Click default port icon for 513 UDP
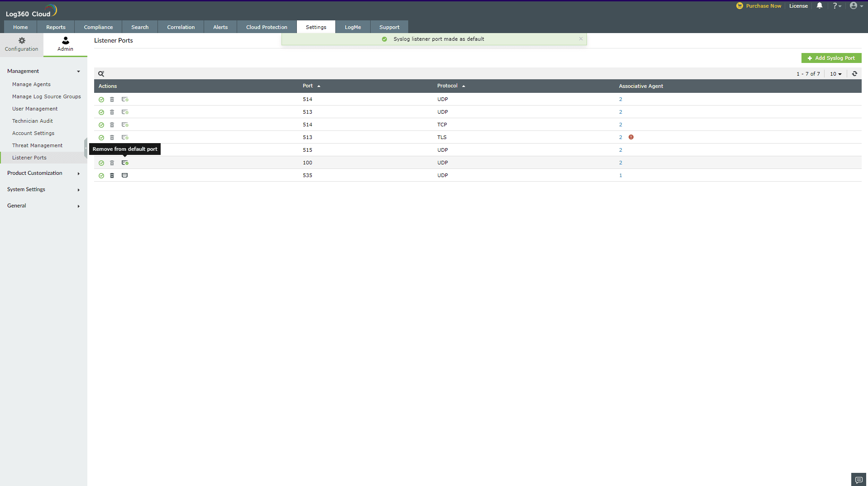868x486 pixels. pos(125,112)
